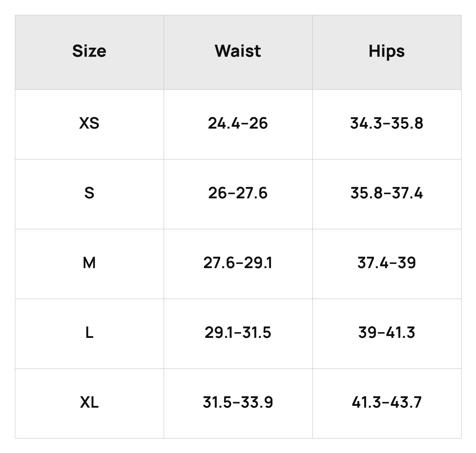Click the 35.8–37.4 hips value
This screenshot has height=453, width=476.
pos(387,193)
